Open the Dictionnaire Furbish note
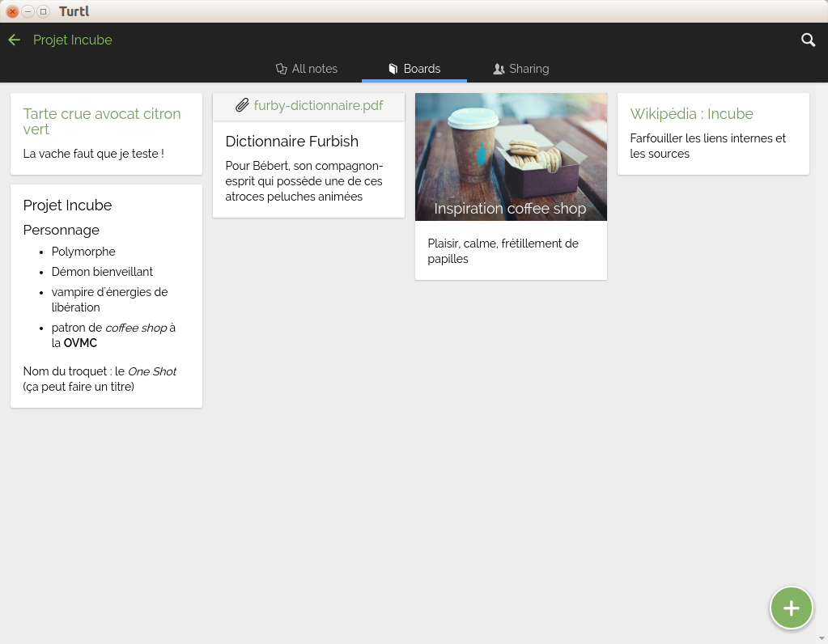The image size is (828, 644). 291,142
